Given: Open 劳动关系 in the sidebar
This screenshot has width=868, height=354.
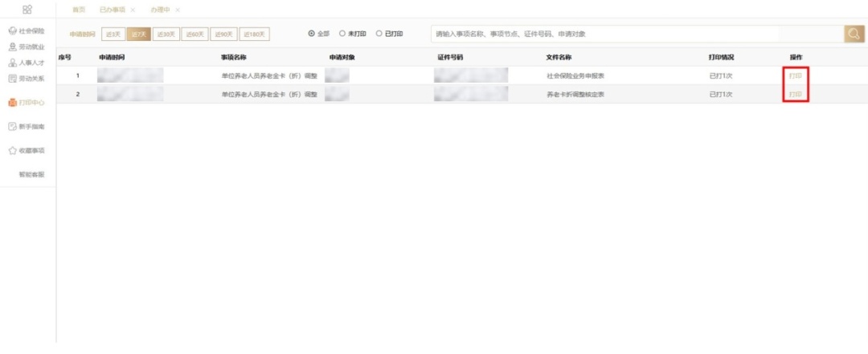Looking at the screenshot, I should click(x=27, y=79).
